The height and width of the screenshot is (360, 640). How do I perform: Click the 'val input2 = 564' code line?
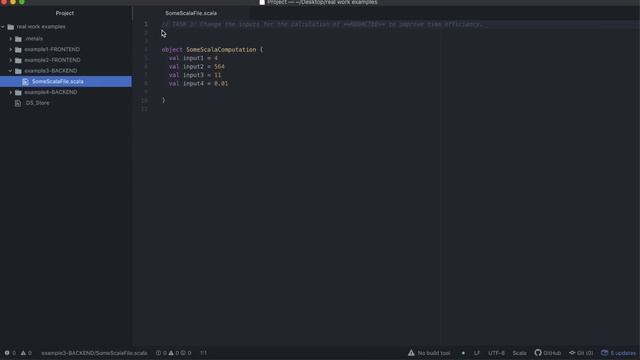click(196, 67)
